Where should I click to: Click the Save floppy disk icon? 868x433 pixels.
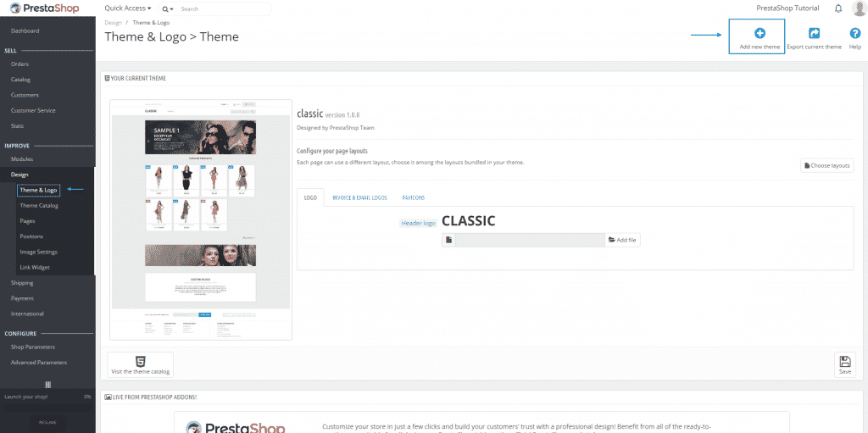[845, 362]
